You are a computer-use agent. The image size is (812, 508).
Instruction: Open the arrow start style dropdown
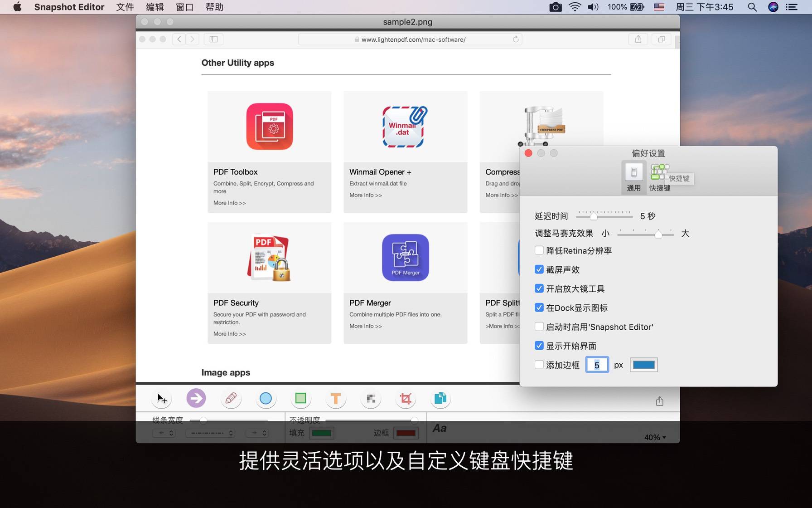pyautogui.click(x=164, y=433)
